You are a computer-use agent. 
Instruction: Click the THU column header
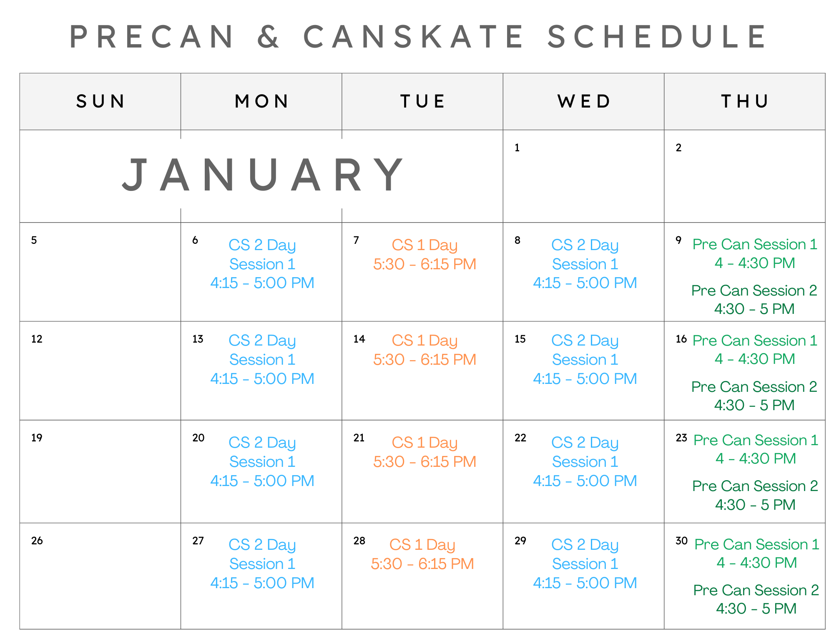[745, 101]
